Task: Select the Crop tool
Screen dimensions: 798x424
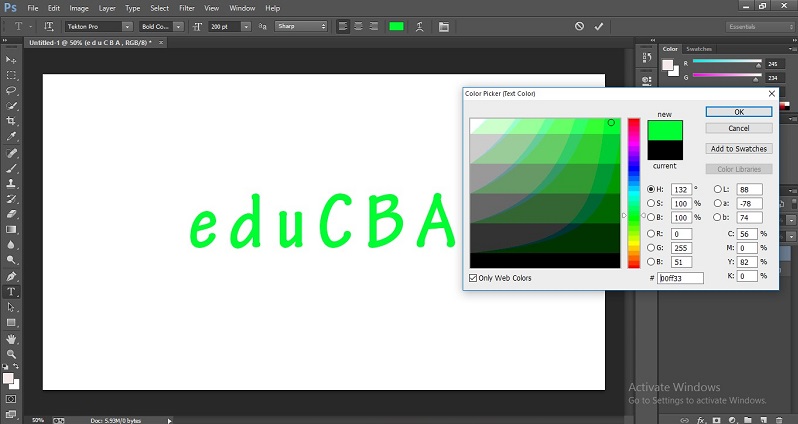Action: [x=11, y=121]
